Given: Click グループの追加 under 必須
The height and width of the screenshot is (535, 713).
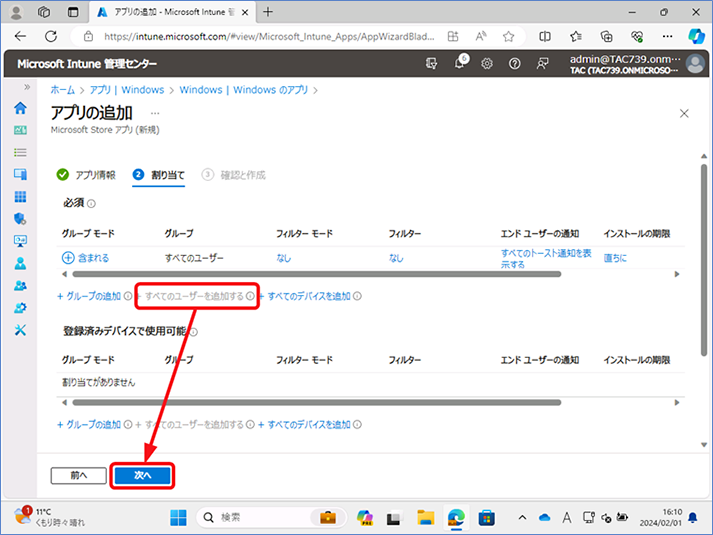Looking at the screenshot, I should [x=89, y=296].
